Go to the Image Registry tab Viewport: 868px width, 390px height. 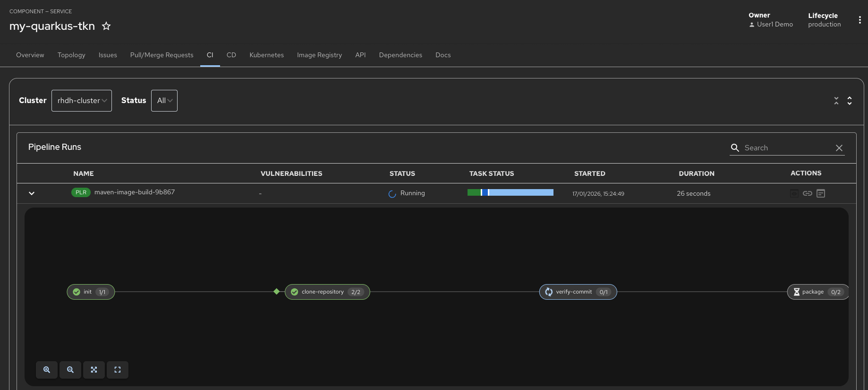(x=319, y=55)
